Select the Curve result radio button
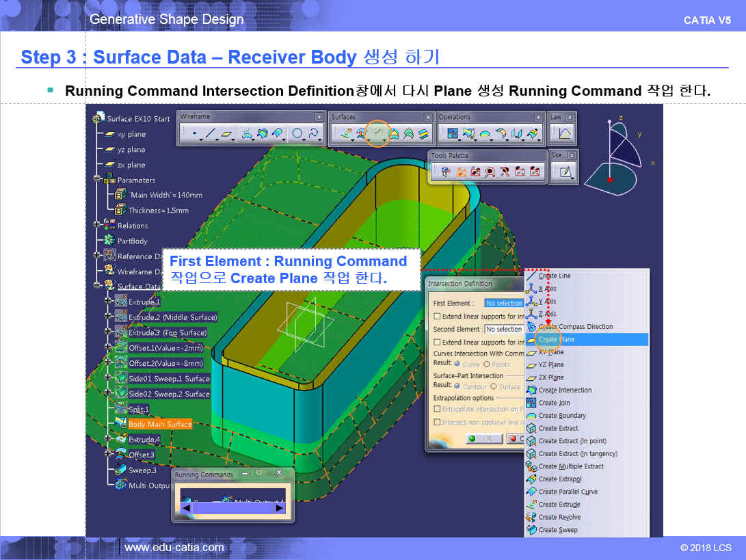 (x=457, y=364)
